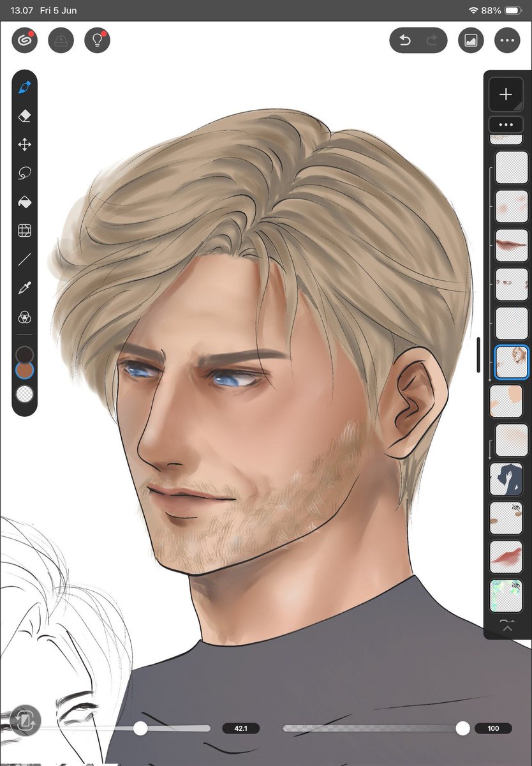Choose the transparent color swatch
Screen dimensions: 532x766
coord(25,394)
